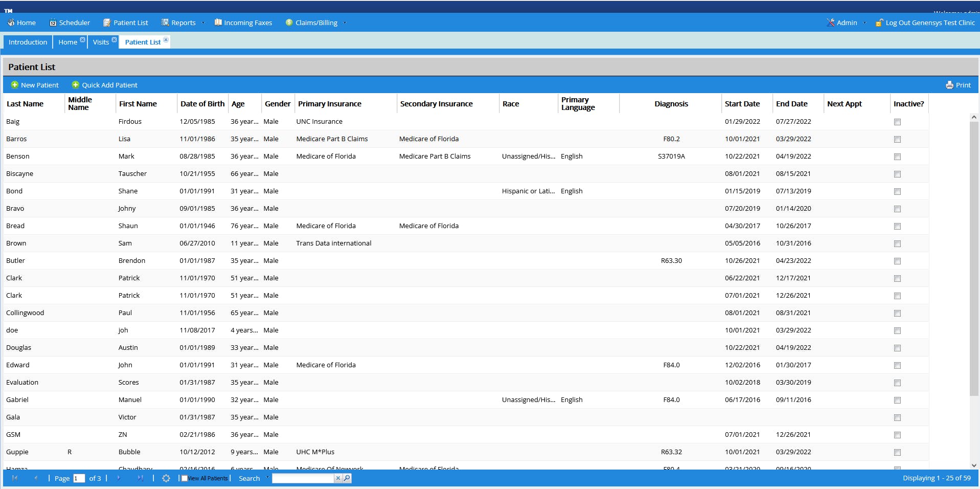Check the Inactive box for Baig
The image size is (980, 489).
click(897, 122)
